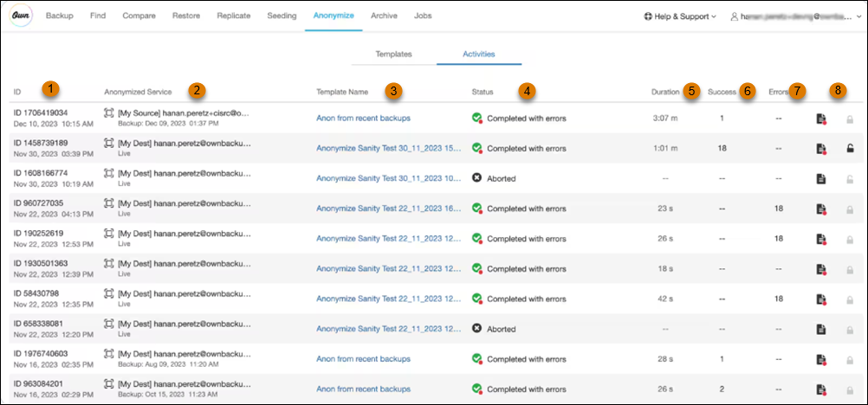Switch to the Templates sub-tab
Screen dimensions: 868x405
pyautogui.click(x=393, y=55)
